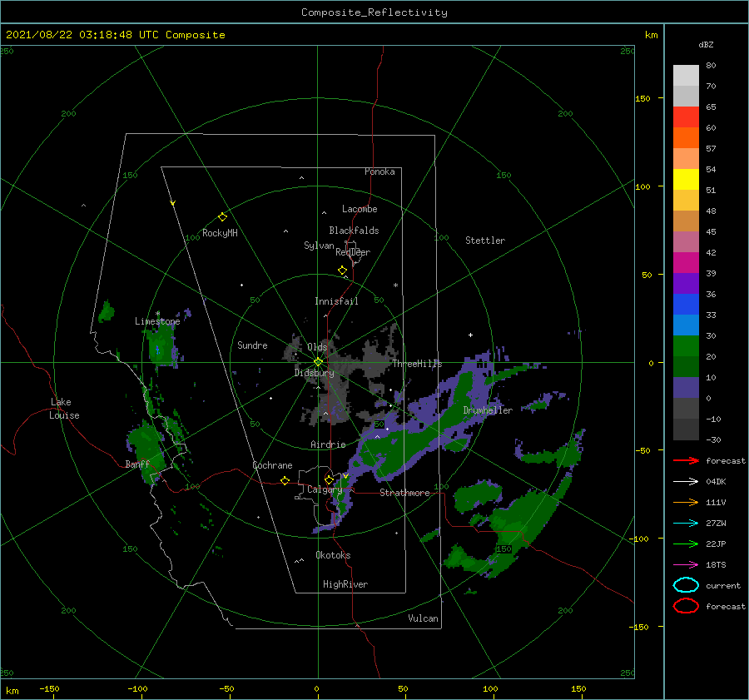
Task: Click the Cochrane town label
Action: point(272,465)
